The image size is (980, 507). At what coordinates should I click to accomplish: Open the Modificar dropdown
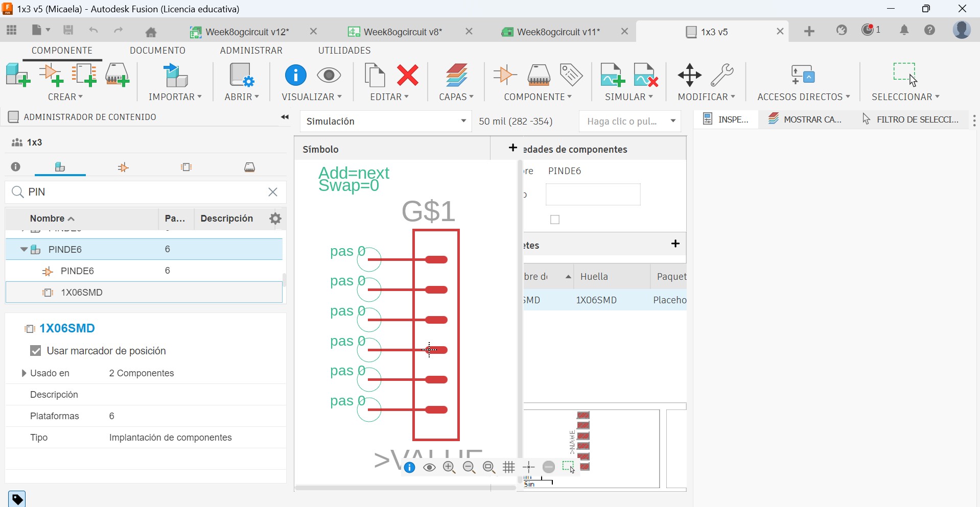tap(706, 97)
